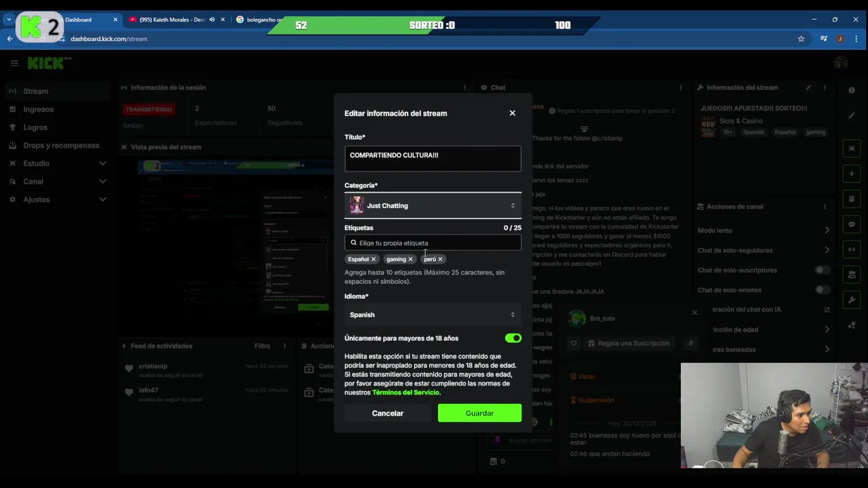Open the Categoría Just Chatting dropdown

pos(433,205)
